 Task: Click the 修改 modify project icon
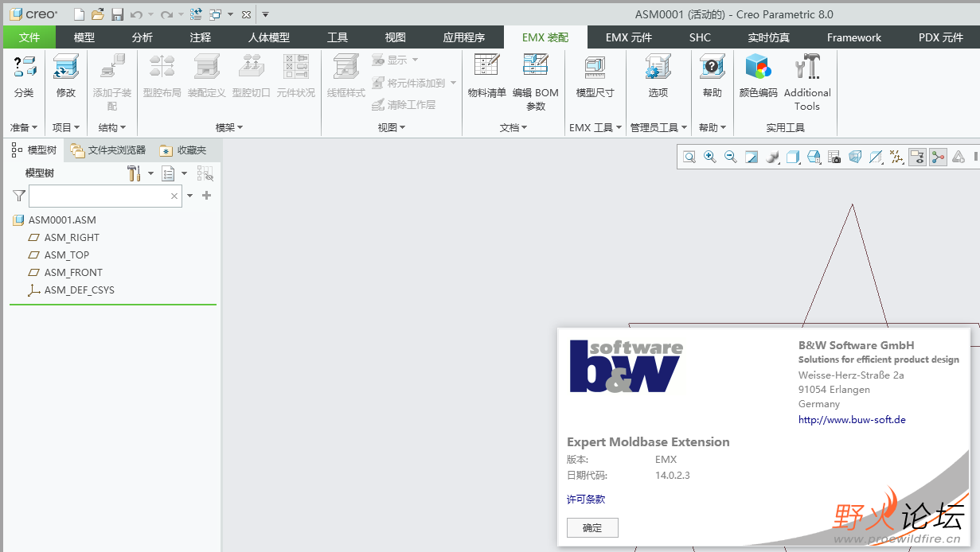point(65,68)
